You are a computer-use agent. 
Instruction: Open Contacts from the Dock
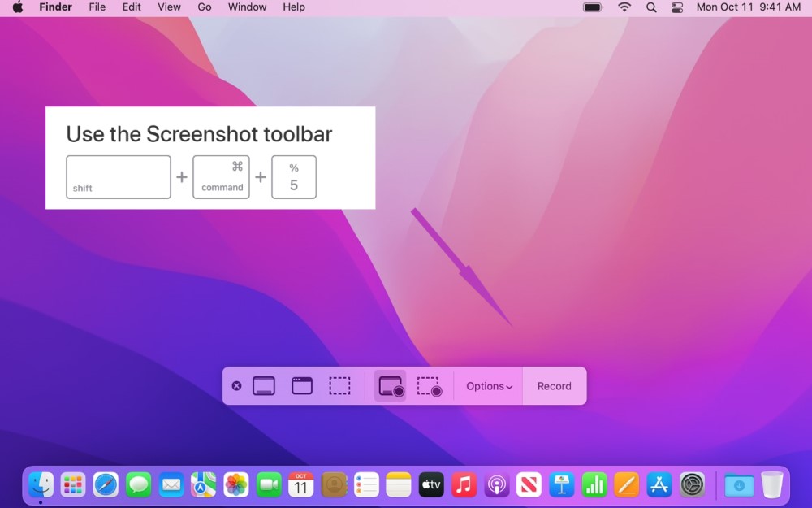334,485
